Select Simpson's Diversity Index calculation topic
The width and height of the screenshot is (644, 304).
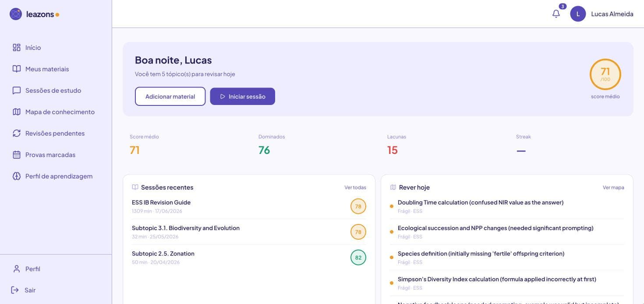pyautogui.click(x=497, y=279)
